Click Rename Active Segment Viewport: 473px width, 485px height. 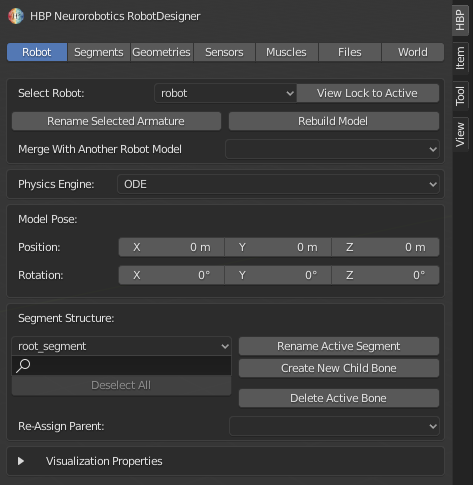(x=339, y=346)
